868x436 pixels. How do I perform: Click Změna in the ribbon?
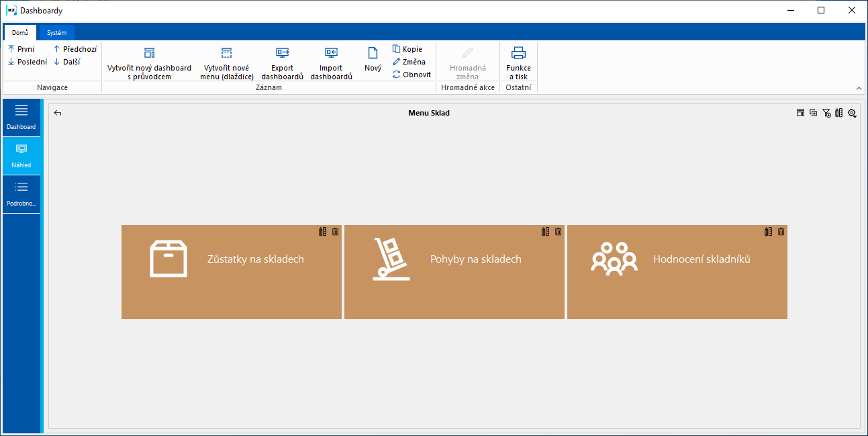pyautogui.click(x=409, y=62)
